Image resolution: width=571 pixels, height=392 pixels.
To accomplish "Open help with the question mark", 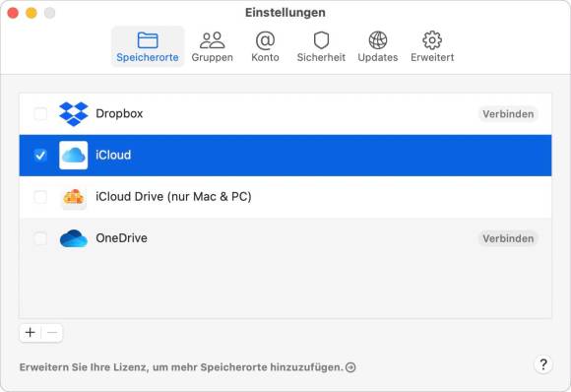I will coord(543,364).
